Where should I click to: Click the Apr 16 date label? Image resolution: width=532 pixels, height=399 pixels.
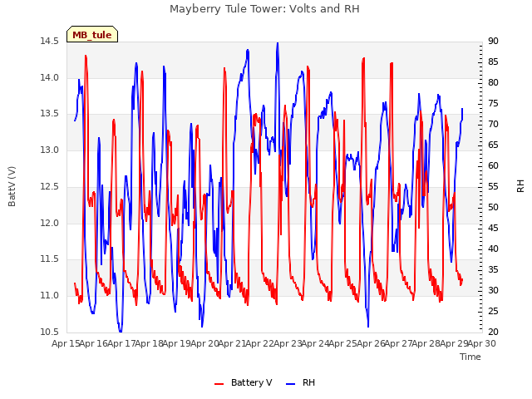point(94,343)
